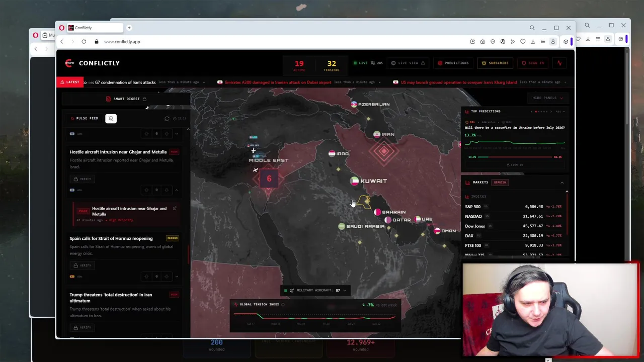Click the Saudi Arabia marker on map
The height and width of the screenshot is (362, 644).
(x=342, y=226)
